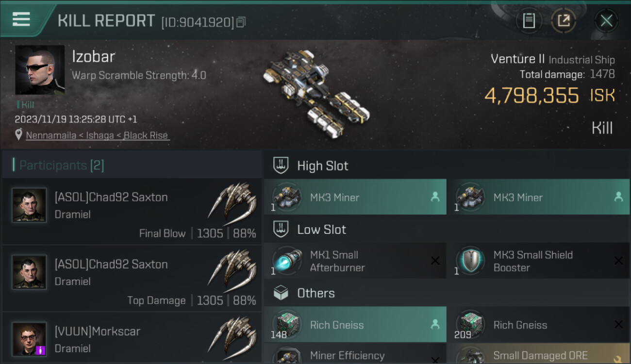631x364 pixels.
Task: Open the Top Damage participant entry
Action: (x=131, y=279)
